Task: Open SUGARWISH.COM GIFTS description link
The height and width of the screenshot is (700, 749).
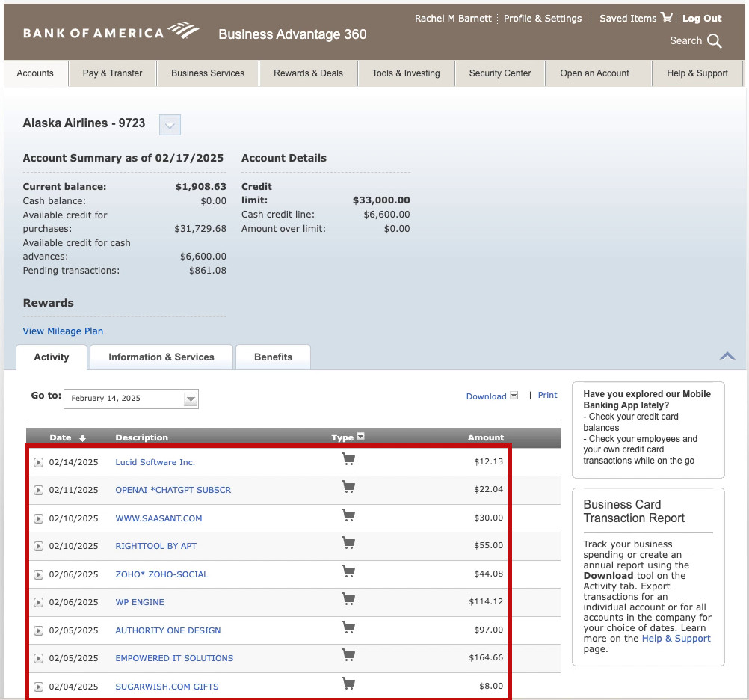Action: click(167, 686)
